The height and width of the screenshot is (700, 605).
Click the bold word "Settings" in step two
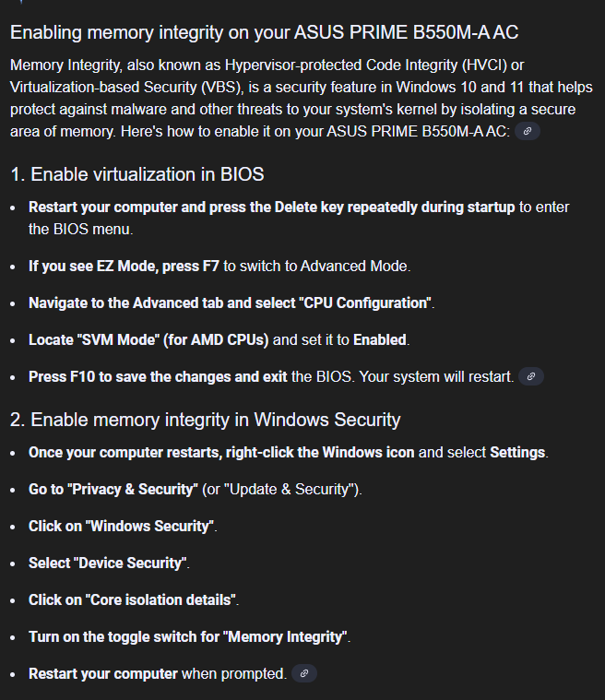click(517, 452)
